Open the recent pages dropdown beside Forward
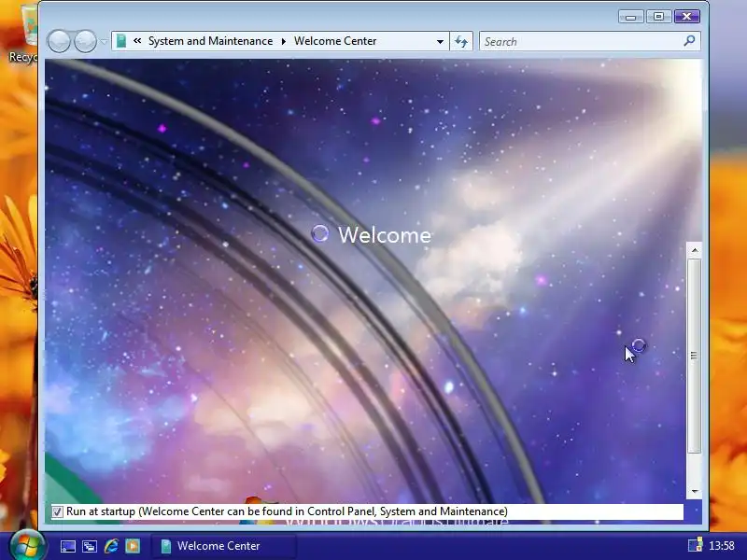 pos(104,41)
